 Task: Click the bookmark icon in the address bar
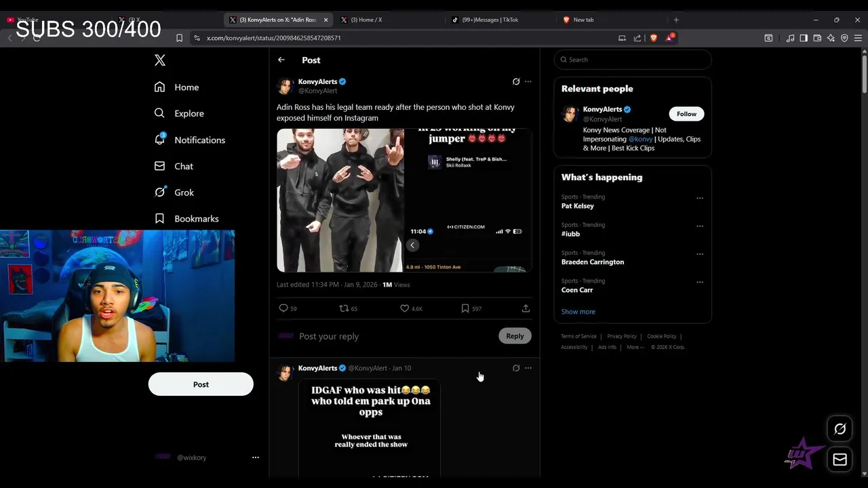coord(179,38)
